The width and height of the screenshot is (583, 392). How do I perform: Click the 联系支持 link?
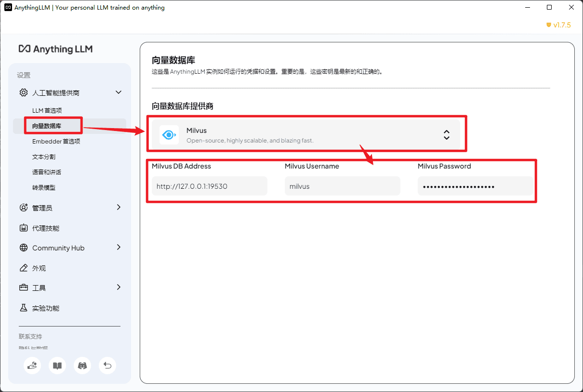pos(30,337)
